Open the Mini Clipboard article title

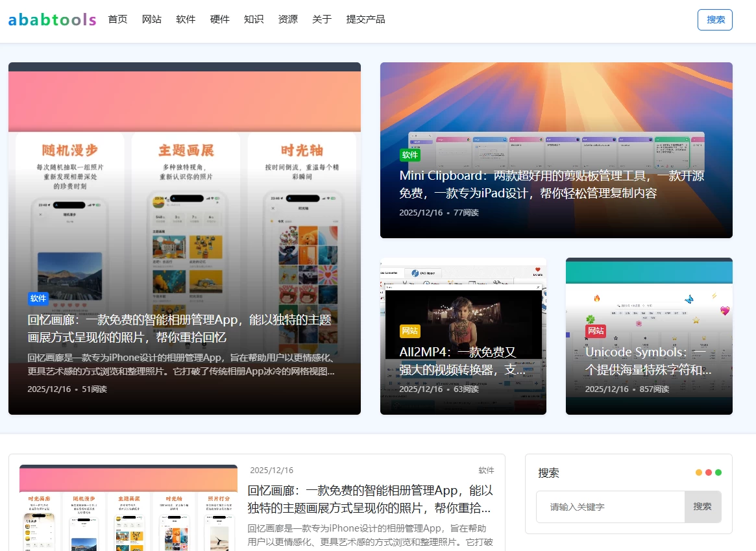click(x=552, y=184)
